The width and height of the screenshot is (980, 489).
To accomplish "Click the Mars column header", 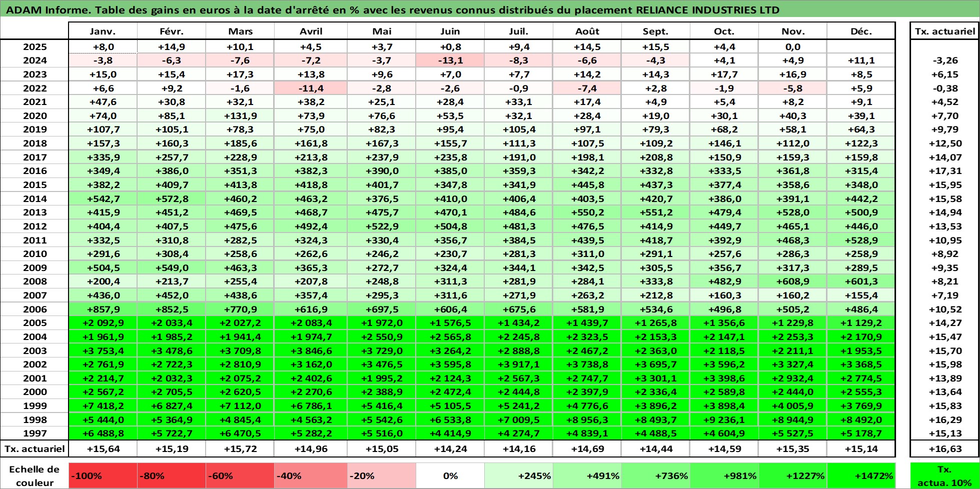I will tap(240, 31).
